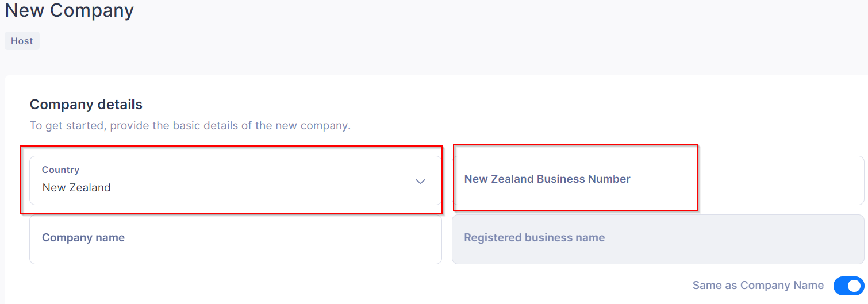
Task: Click the small Country field label
Action: pyautogui.click(x=60, y=170)
